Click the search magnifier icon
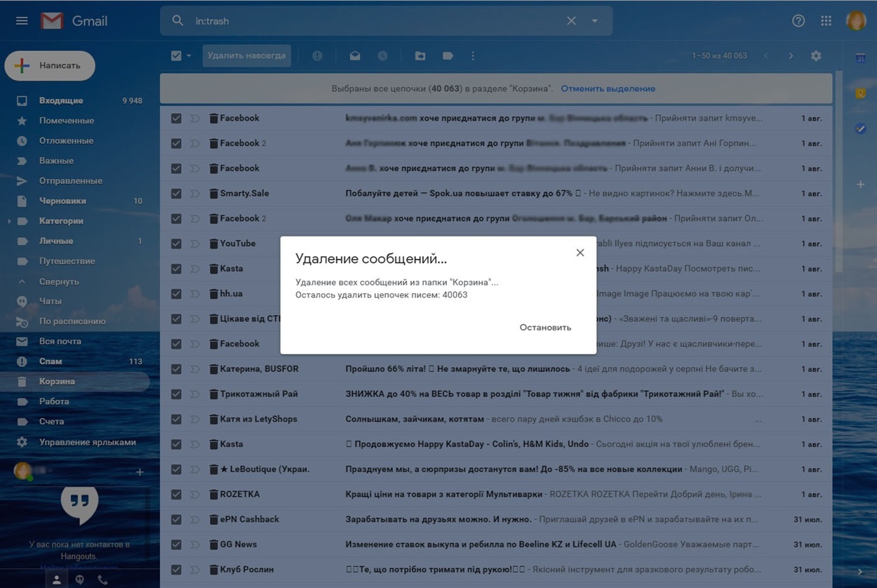The image size is (877, 588). click(178, 21)
